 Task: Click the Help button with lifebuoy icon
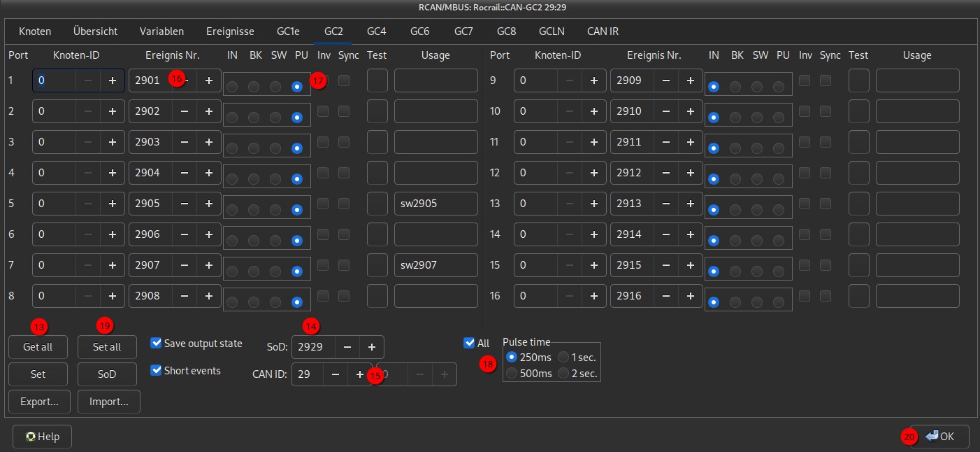(42, 437)
